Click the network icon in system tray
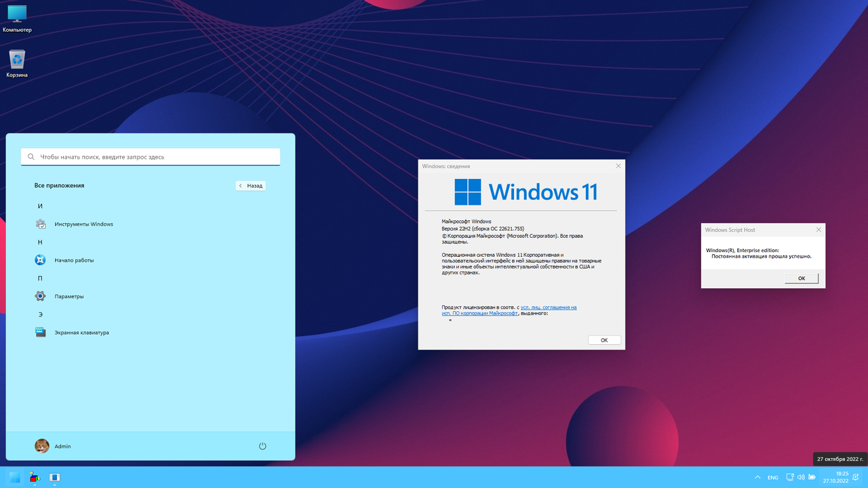This screenshot has width=868, height=488. [x=790, y=477]
